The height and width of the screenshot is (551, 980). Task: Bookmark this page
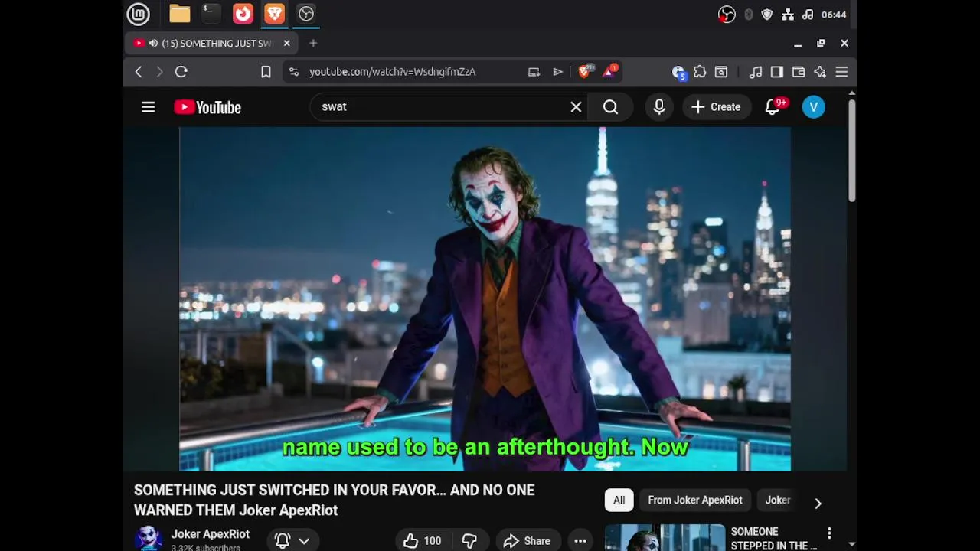click(266, 72)
